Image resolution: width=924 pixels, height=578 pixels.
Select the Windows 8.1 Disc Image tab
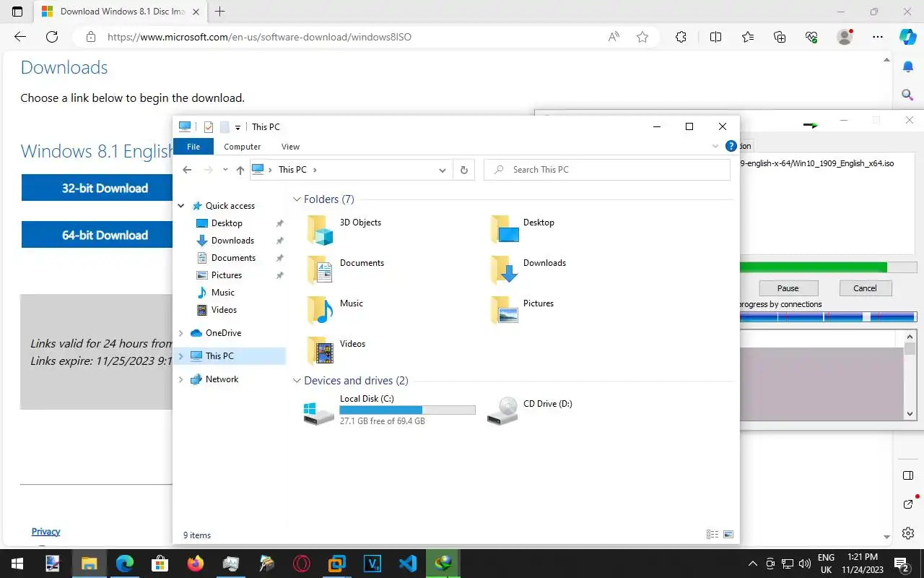point(121,12)
